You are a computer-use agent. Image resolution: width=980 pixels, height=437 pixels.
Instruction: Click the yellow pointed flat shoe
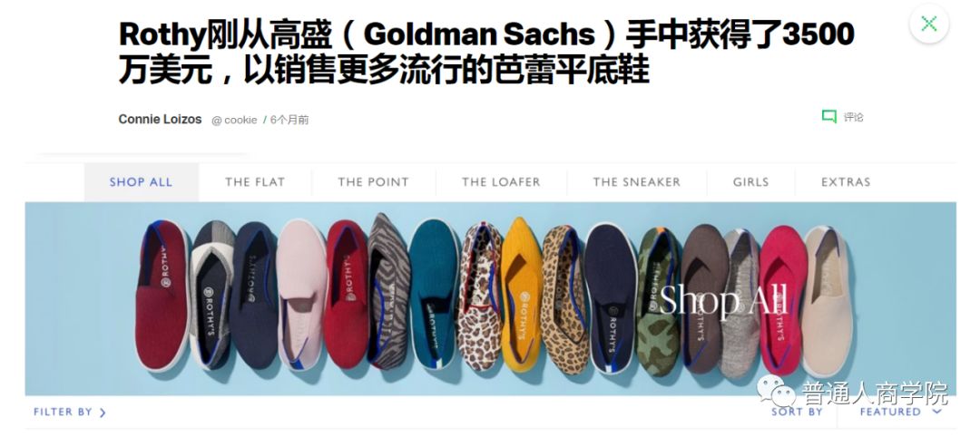click(x=521, y=294)
